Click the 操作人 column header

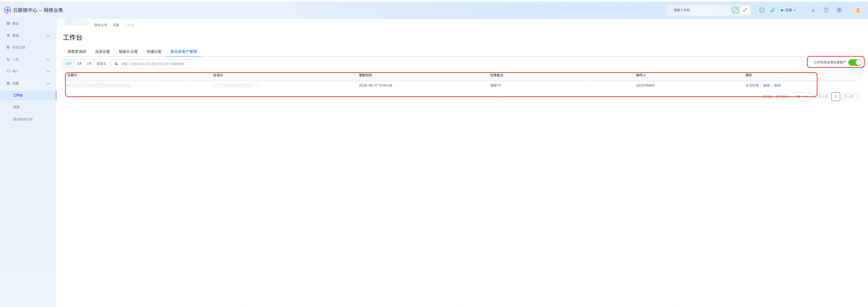(641, 75)
